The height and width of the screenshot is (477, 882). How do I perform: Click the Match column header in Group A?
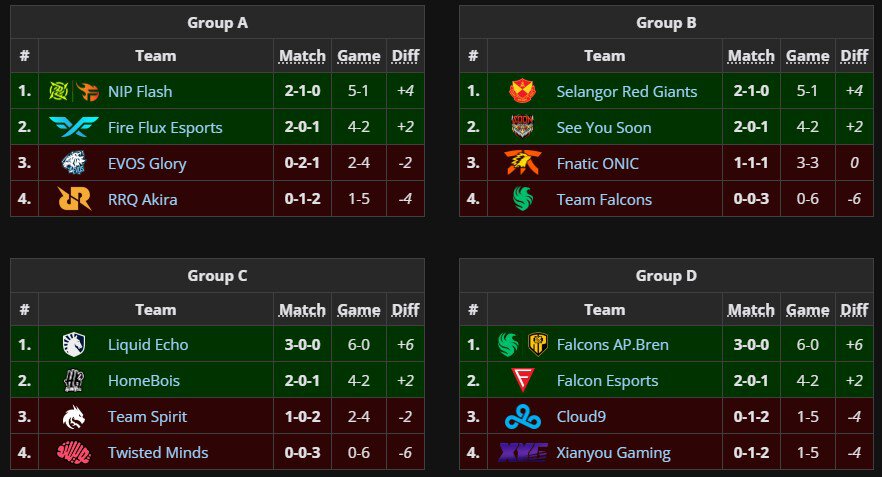pyautogui.click(x=303, y=56)
